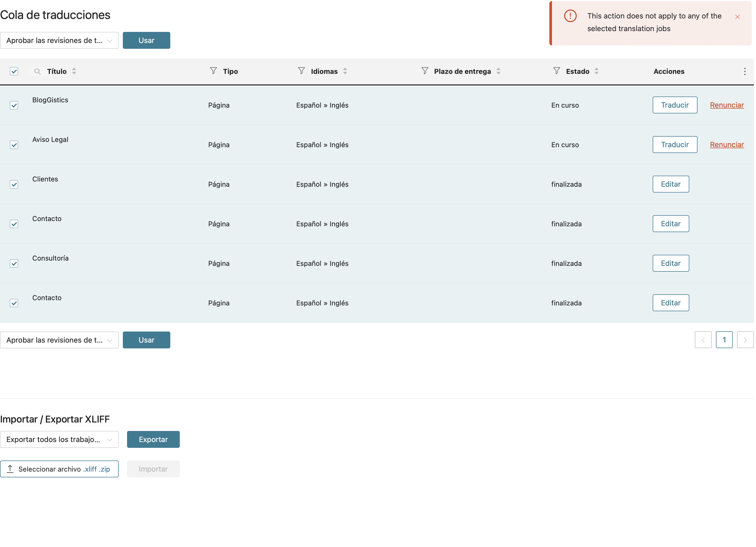This screenshot has height=547, width=756.
Task: Expand the Exportar todos los trabajos dropdown
Action: [x=59, y=439]
